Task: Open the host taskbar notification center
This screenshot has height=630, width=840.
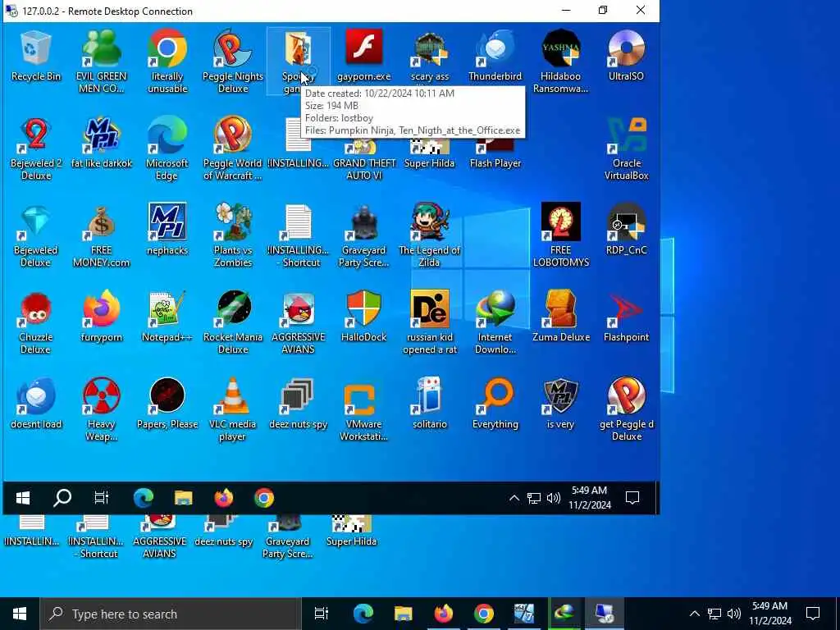Action: tap(813, 614)
